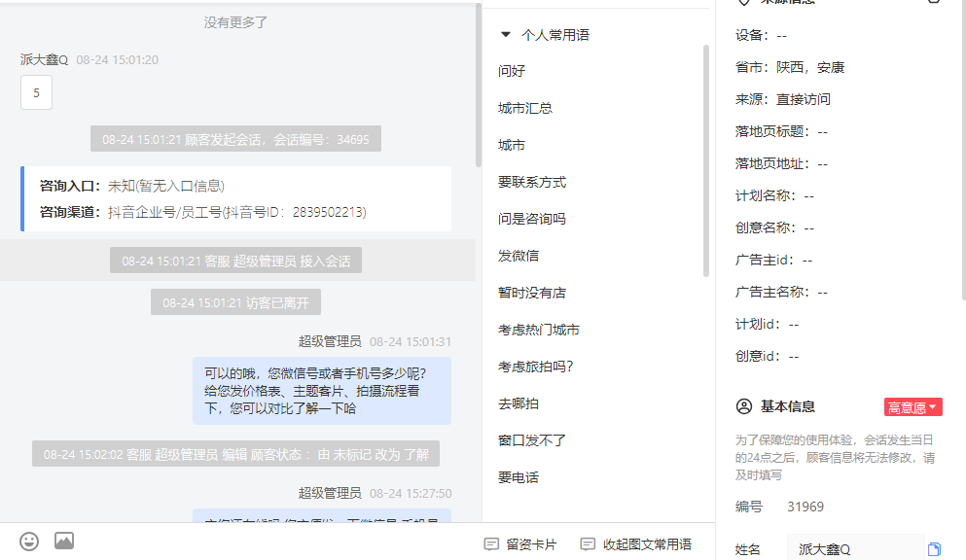
Task: Click the 编号 31969 value
Action: (805, 507)
